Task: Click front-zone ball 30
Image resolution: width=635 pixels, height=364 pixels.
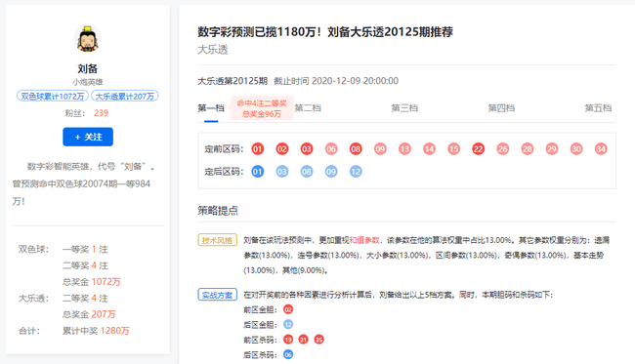Action: pos(576,149)
